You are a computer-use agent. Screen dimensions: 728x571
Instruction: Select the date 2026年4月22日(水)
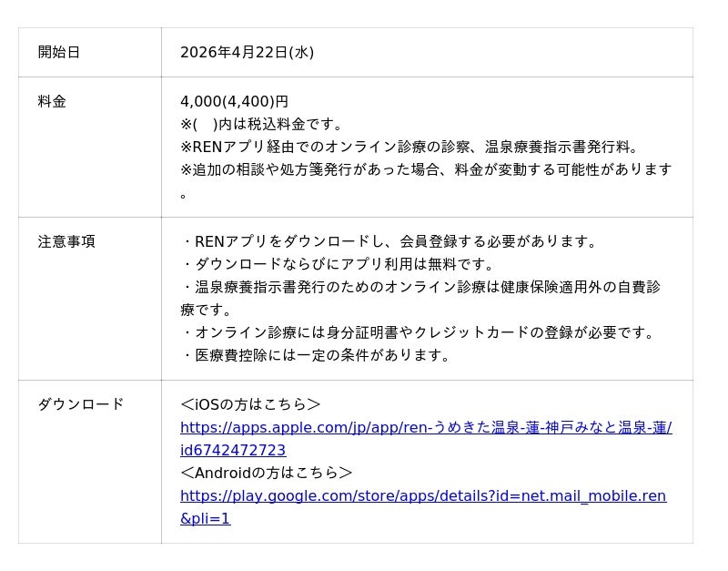(247, 52)
